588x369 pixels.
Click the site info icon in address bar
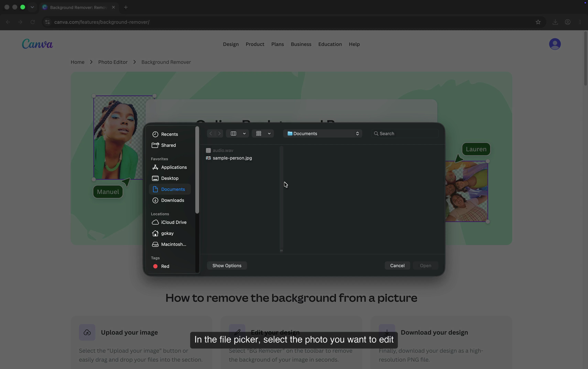click(47, 22)
